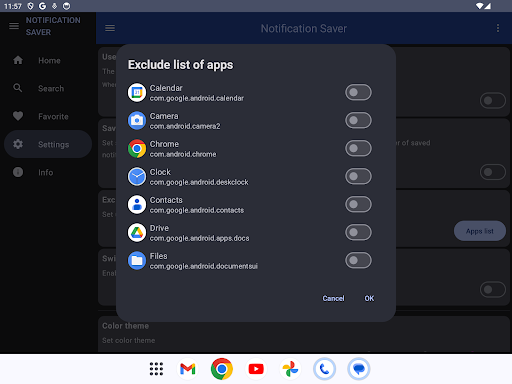512x384 pixels.
Task: Toggle the Clock app switch
Action: [x=358, y=176]
